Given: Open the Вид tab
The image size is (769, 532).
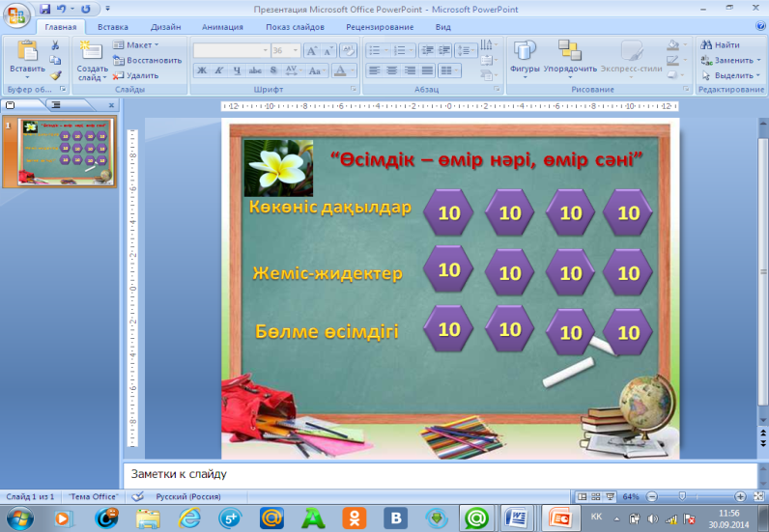Looking at the screenshot, I should pyautogui.click(x=442, y=27).
